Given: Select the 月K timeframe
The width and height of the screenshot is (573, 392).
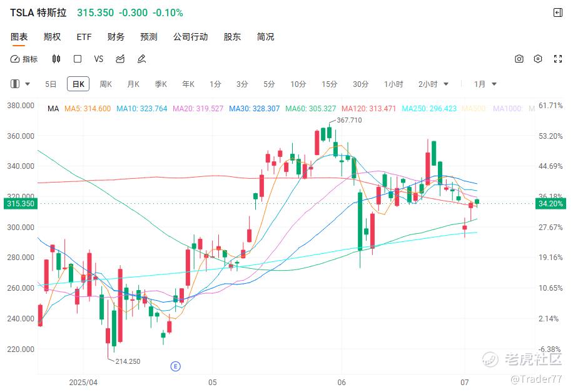Looking at the screenshot, I should point(133,84).
